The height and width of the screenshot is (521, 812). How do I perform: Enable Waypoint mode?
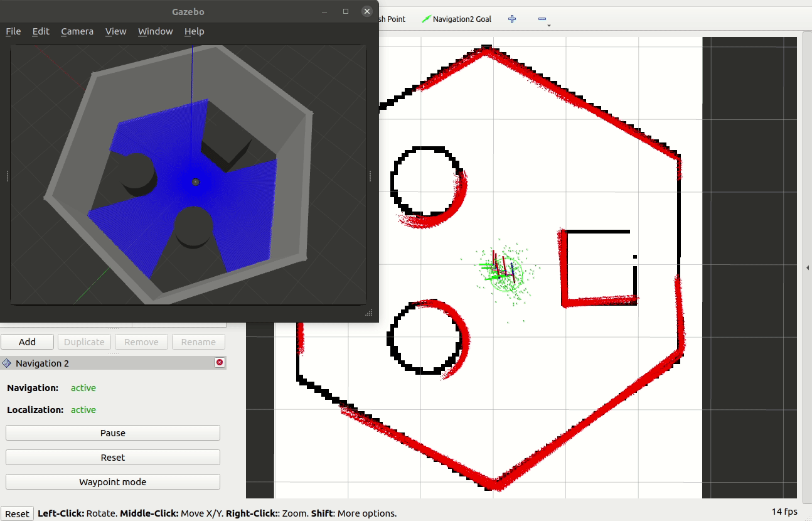point(112,481)
